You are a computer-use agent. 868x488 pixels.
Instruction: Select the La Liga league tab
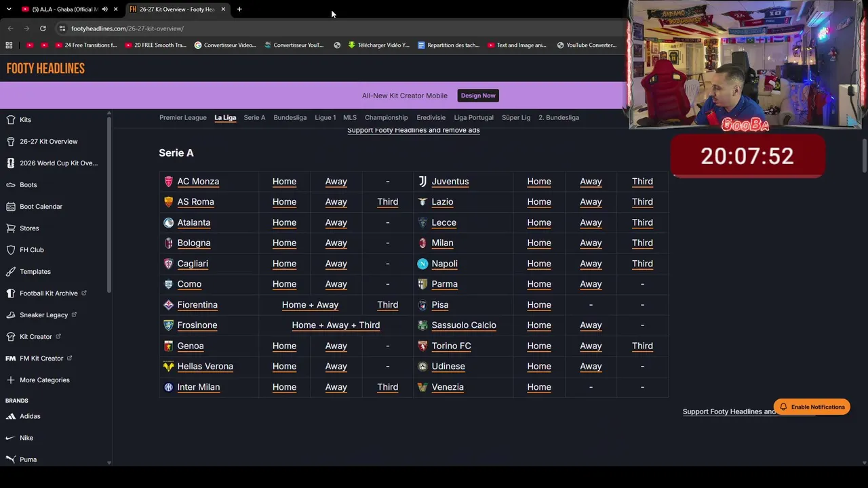(225, 118)
